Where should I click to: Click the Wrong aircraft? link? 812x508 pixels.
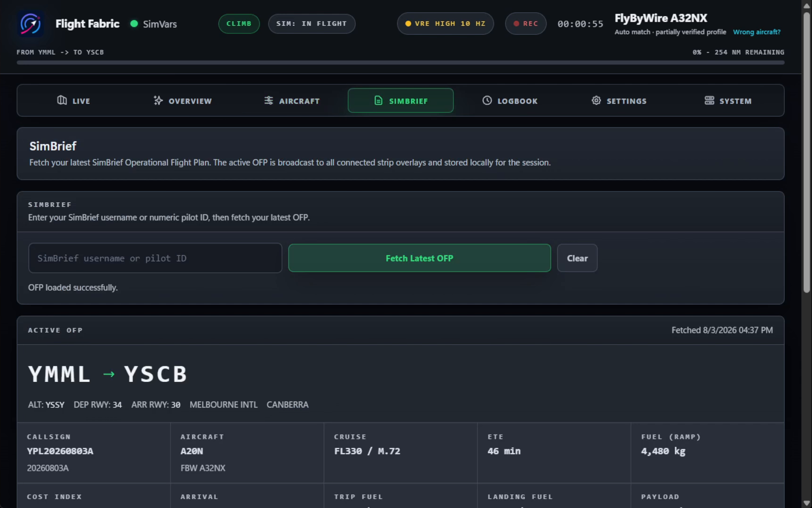(757, 32)
